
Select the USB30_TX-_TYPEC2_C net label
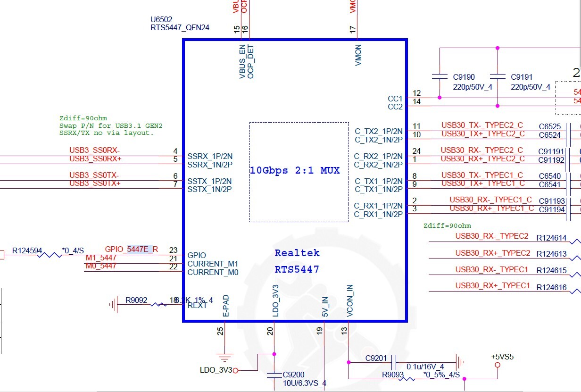click(482, 125)
